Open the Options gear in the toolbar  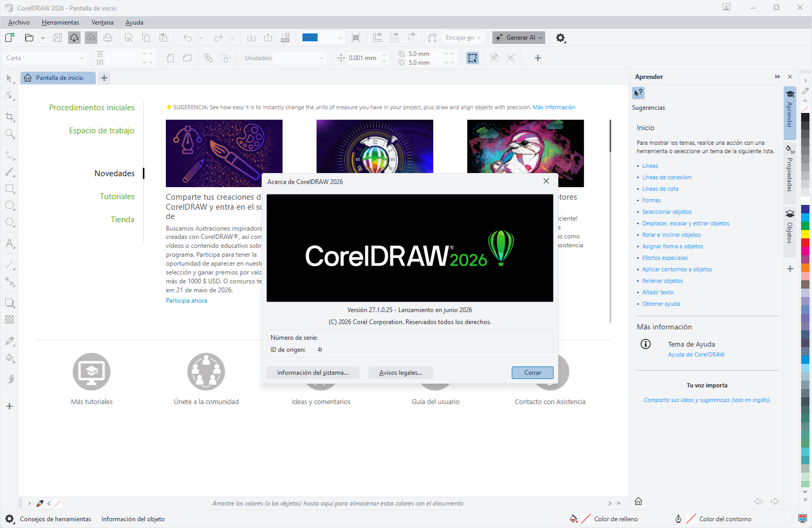coord(561,38)
